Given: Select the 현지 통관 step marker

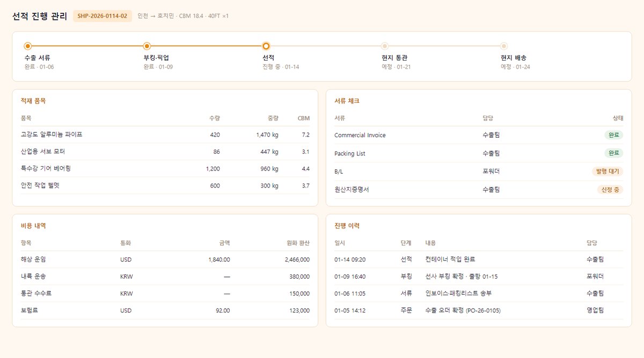Looking at the screenshot, I should point(385,46).
